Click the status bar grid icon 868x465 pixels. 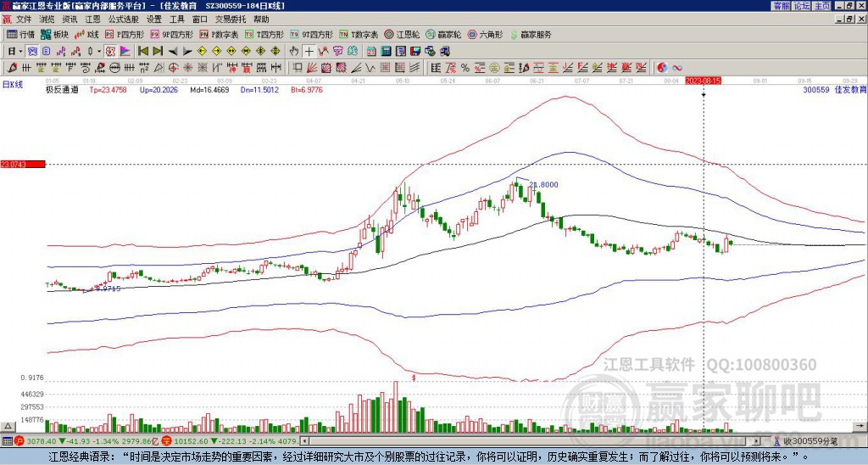coord(7,441)
